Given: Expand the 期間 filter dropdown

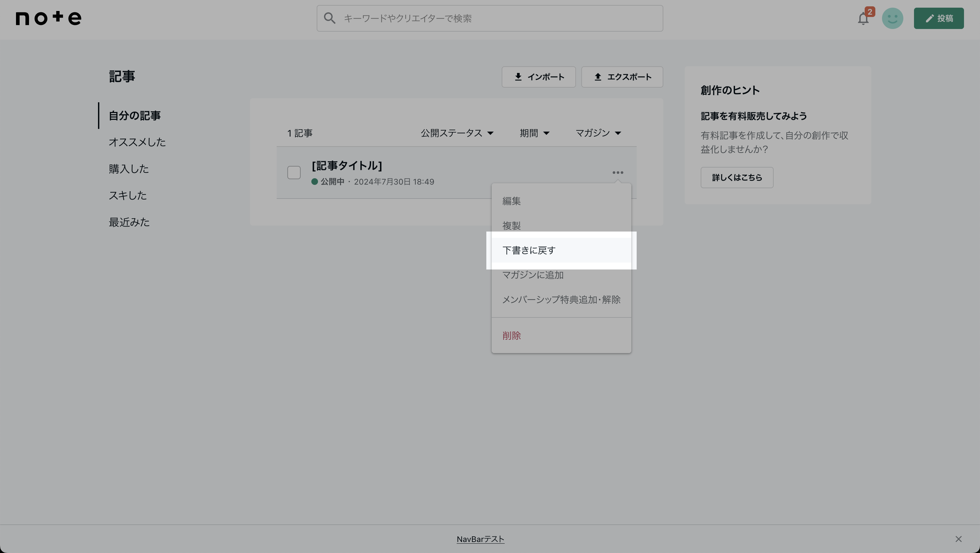Looking at the screenshot, I should pyautogui.click(x=535, y=133).
